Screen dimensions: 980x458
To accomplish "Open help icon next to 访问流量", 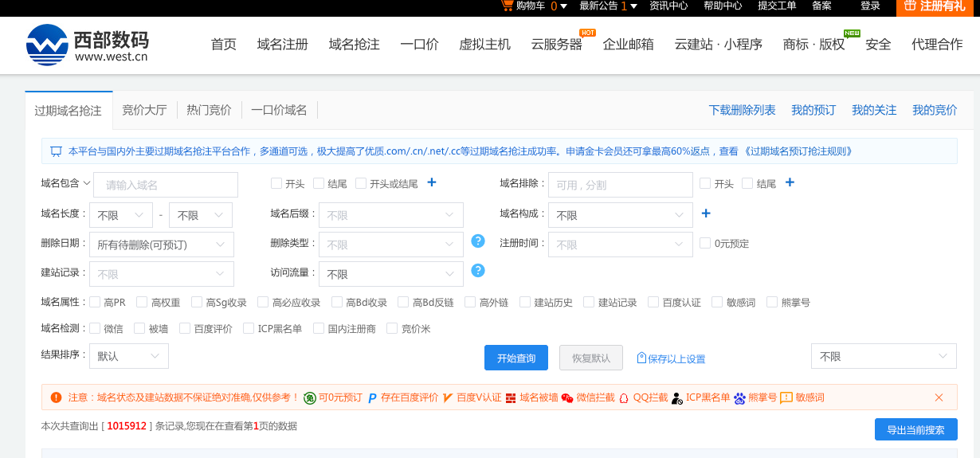I will click(x=478, y=270).
